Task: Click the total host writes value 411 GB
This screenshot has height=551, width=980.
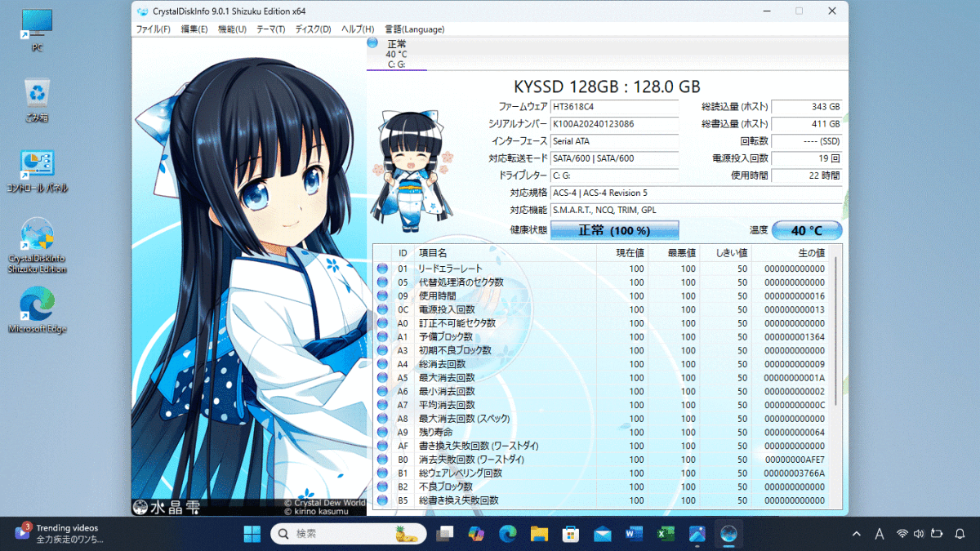Action: (806, 124)
